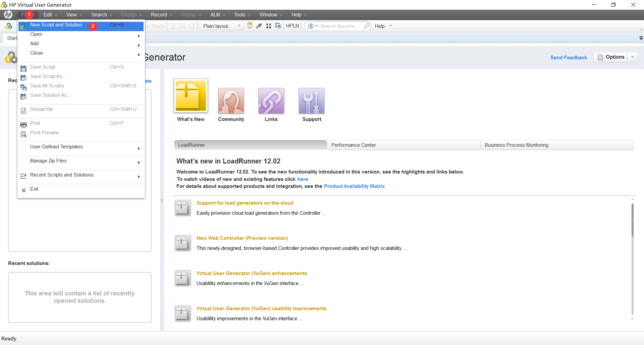Image resolution: width=644 pixels, height=345 pixels.
Task: Open the Support tools icon
Action: pyautogui.click(x=312, y=101)
